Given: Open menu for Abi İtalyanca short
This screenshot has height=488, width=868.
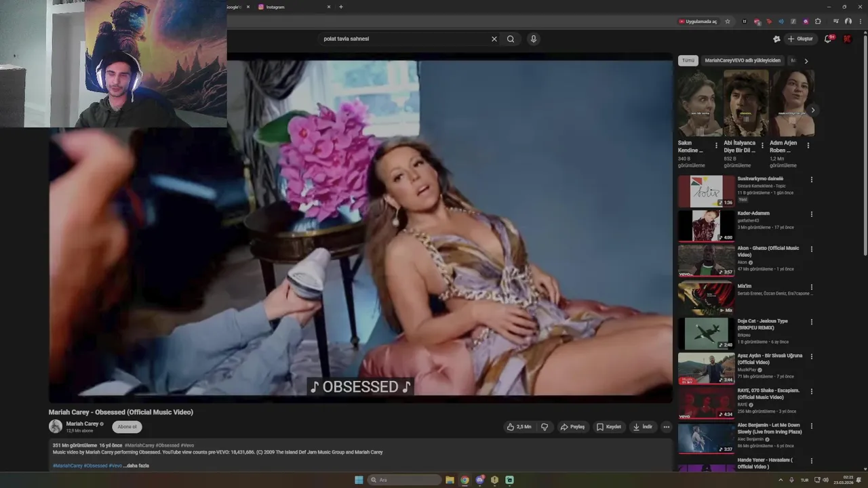Looking at the screenshot, I should tap(762, 145).
